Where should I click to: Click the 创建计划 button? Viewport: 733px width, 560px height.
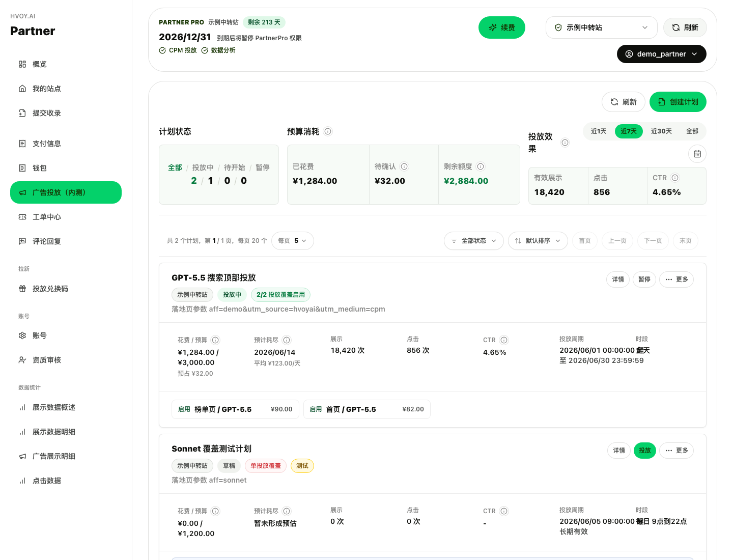point(678,102)
